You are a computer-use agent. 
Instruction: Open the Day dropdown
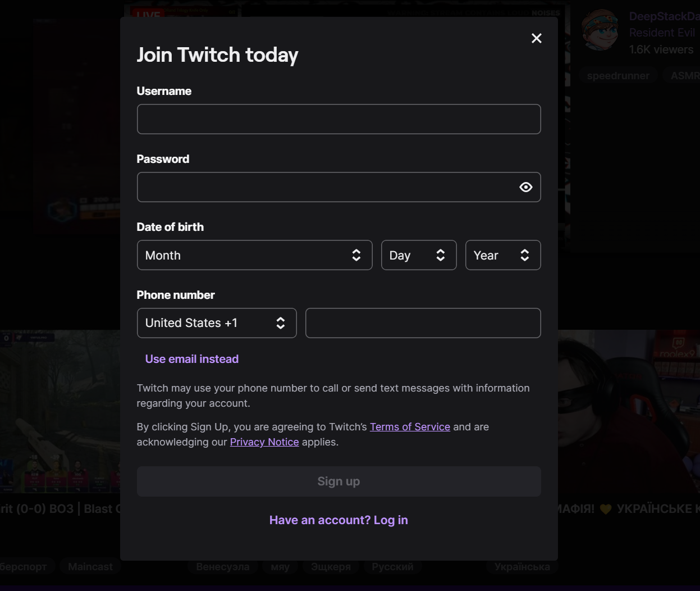(x=419, y=255)
